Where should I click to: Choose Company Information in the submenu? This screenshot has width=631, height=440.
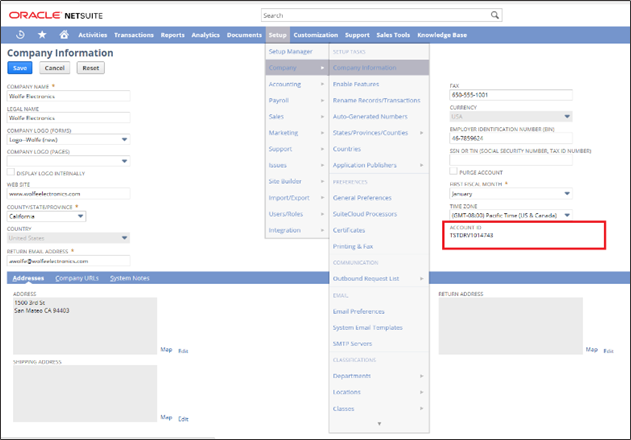379,68
